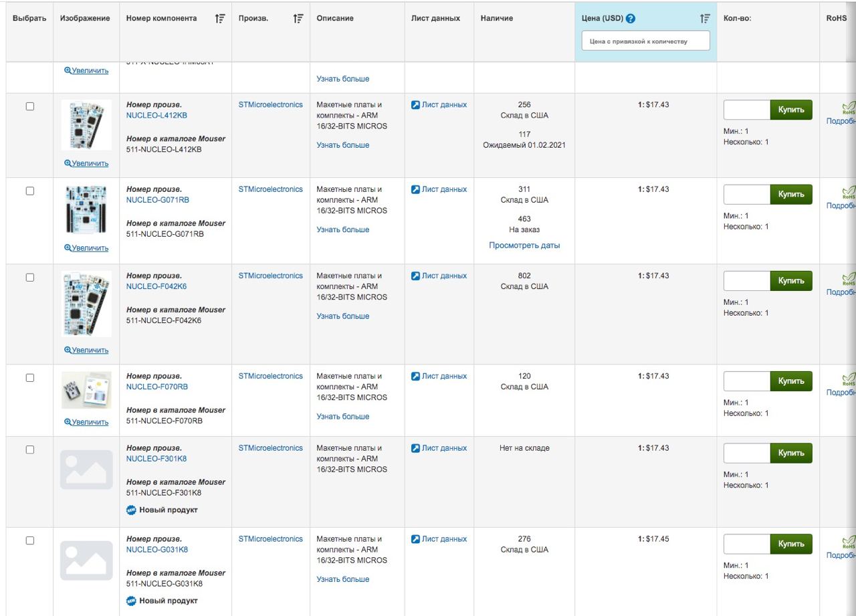Buy NUCLEO-G031K8 with Купить button
This screenshot has height=616, width=856.
coord(791,544)
